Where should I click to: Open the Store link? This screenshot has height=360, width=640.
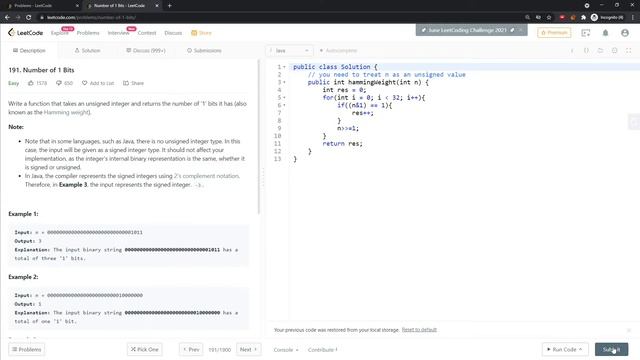point(201,33)
